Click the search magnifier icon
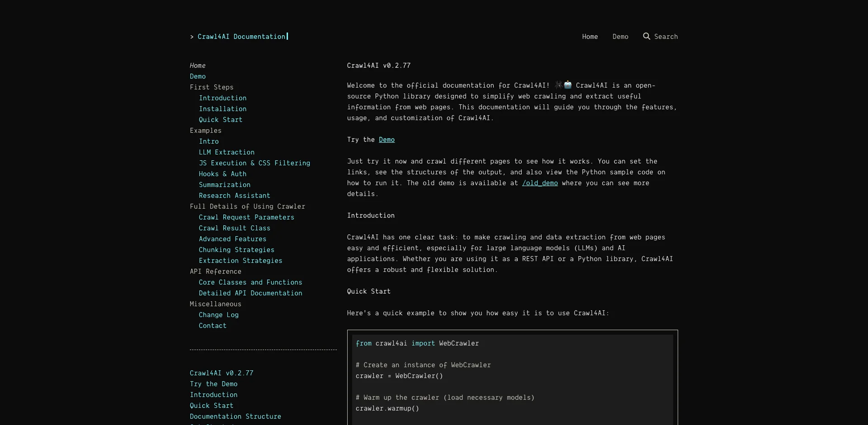Viewport: 868px width, 425px height. click(x=646, y=36)
